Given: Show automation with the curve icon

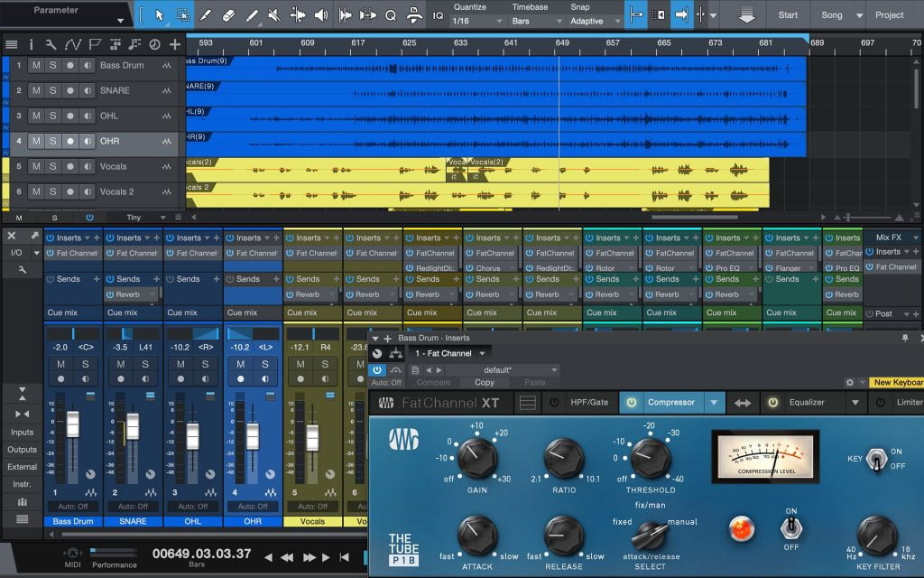Looking at the screenshot, I should coord(72,44).
